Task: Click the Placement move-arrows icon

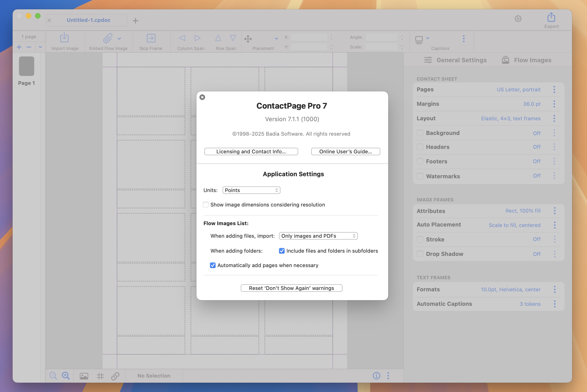Action: (248, 39)
